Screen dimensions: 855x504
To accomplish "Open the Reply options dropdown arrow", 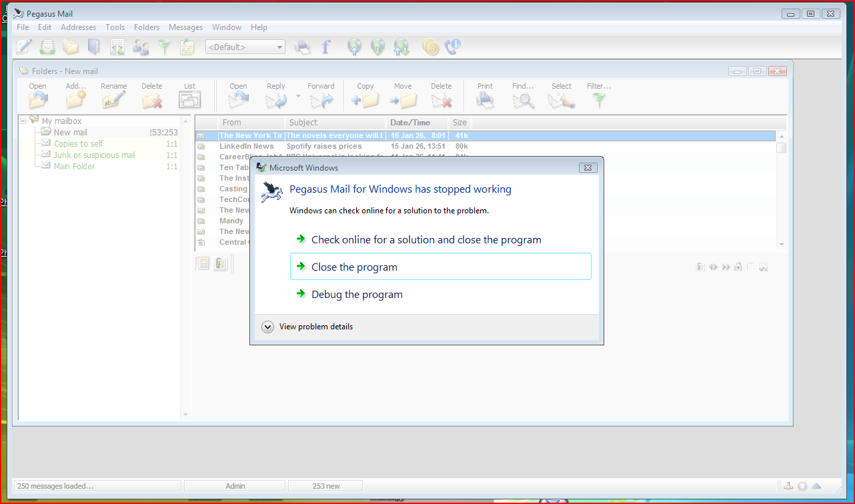I will pyautogui.click(x=298, y=96).
